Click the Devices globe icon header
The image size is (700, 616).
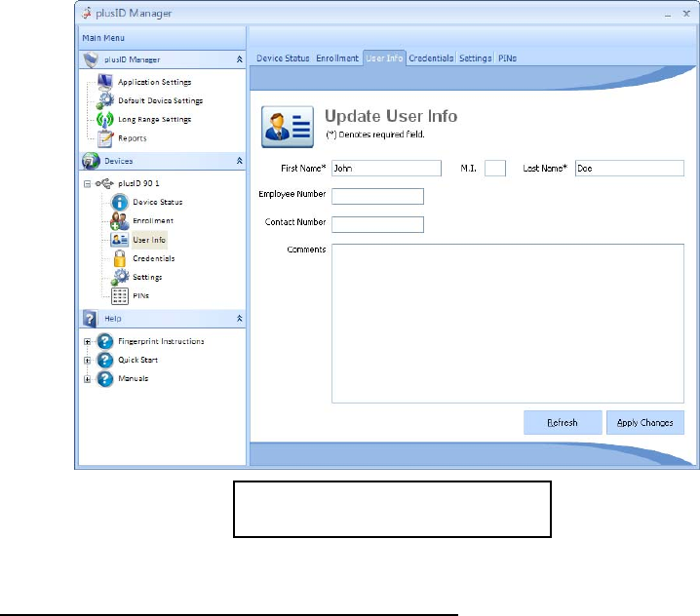point(91,161)
